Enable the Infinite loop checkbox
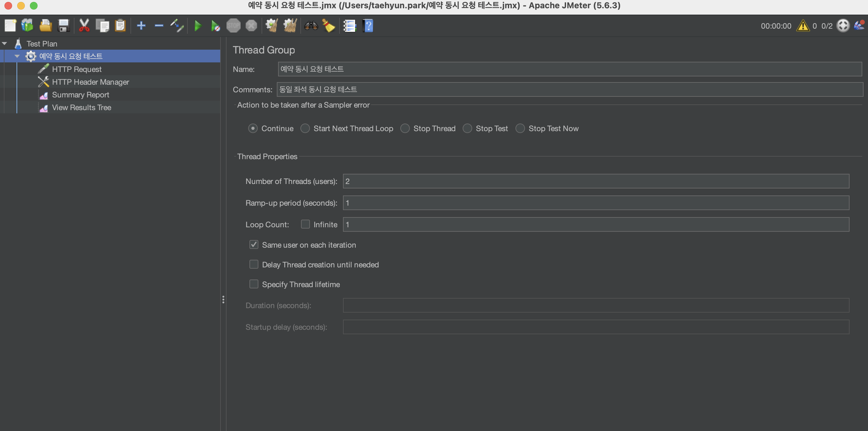This screenshot has height=431, width=868. tap(305, 224)
